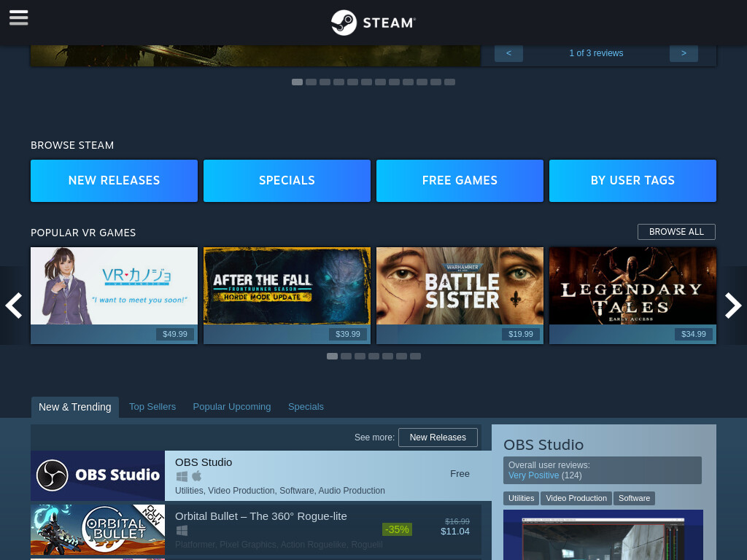Open the SPECIALS browse button

[x=287, y=181]
